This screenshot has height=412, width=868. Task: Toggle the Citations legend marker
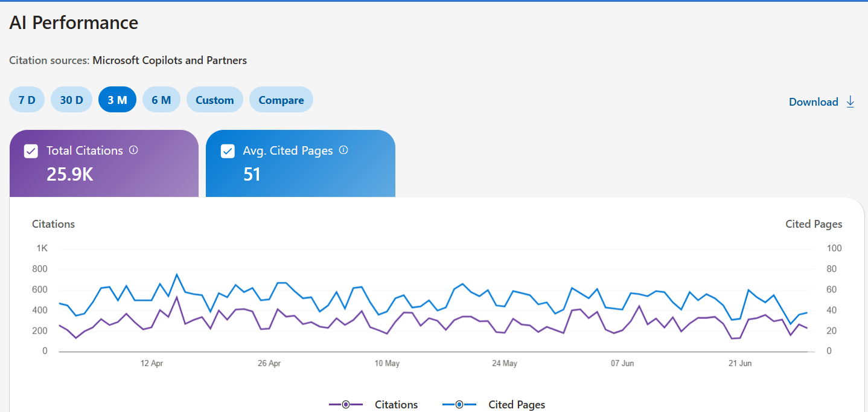346,404
